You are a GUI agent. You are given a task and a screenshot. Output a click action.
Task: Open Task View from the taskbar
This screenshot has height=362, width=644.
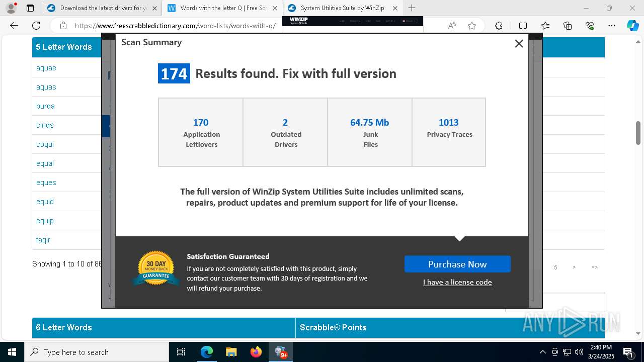[x=181, y=352]
